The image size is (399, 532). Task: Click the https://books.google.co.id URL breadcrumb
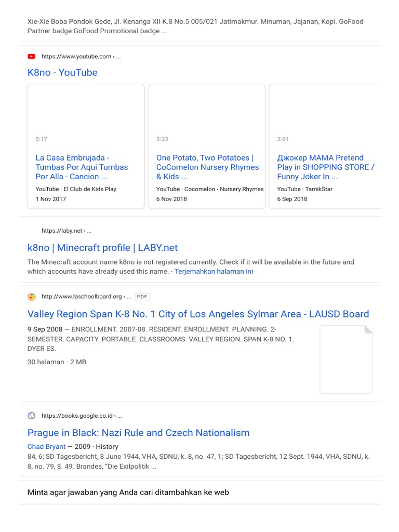pos(82,416)
